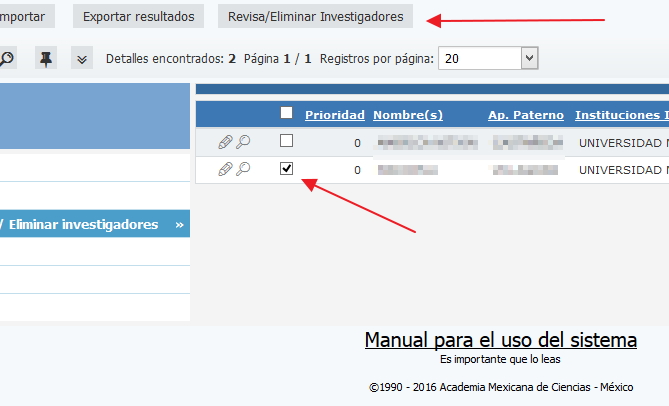Click the magnifier search icon at the toolbar's left
Screen dimensions: 669x406
[6, 59]
